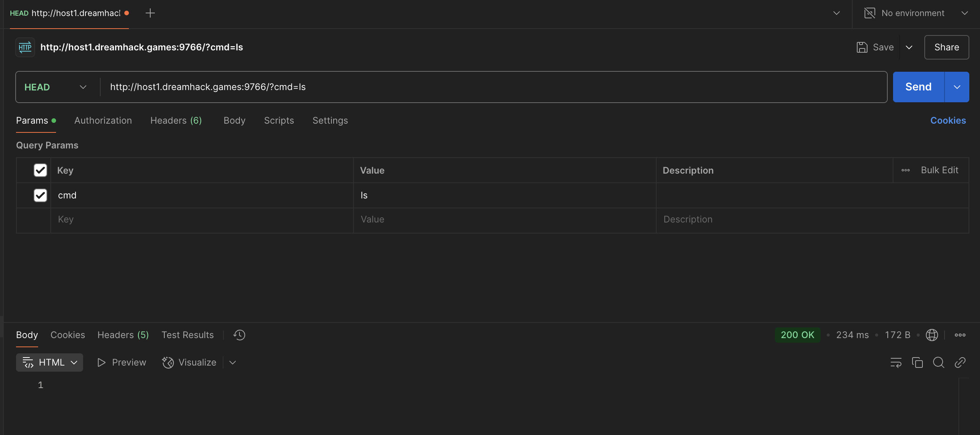Open the HEAD method dropdown
The image size is (980, 435).
tap(56, 87)
